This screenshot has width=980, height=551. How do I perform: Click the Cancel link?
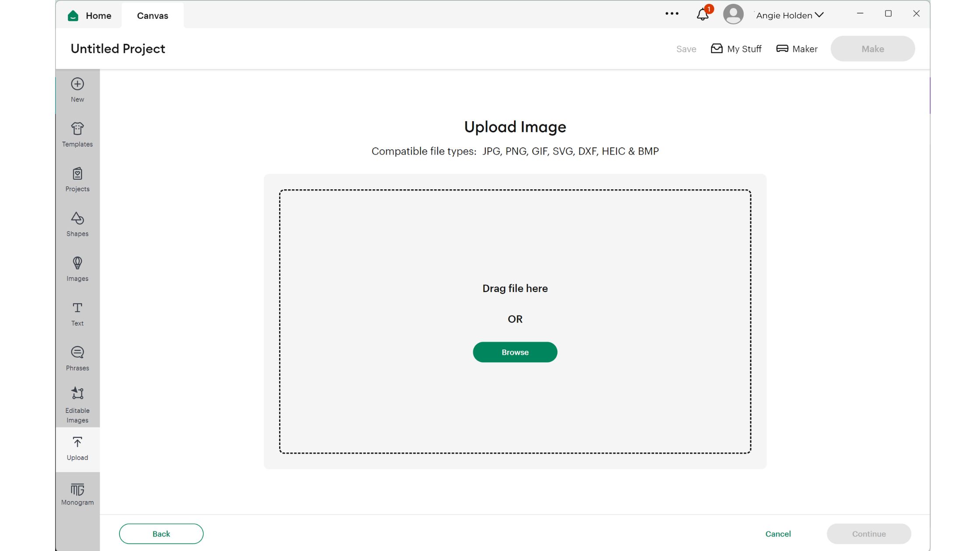tap(778, 534)
